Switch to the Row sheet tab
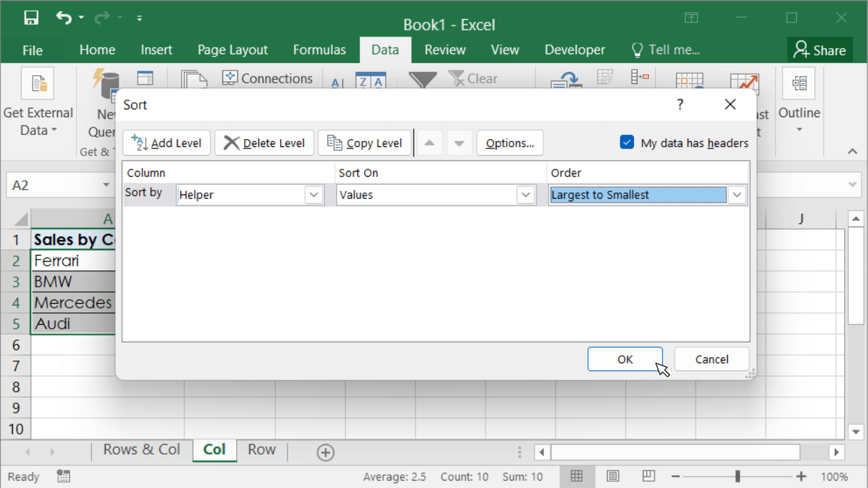Image resolution: width=868 pixels, height=488 pixels. point(262,450)
